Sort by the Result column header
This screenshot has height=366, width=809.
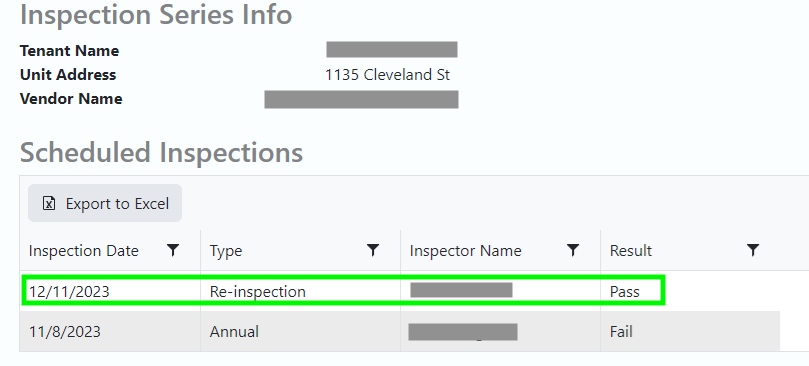630,251
